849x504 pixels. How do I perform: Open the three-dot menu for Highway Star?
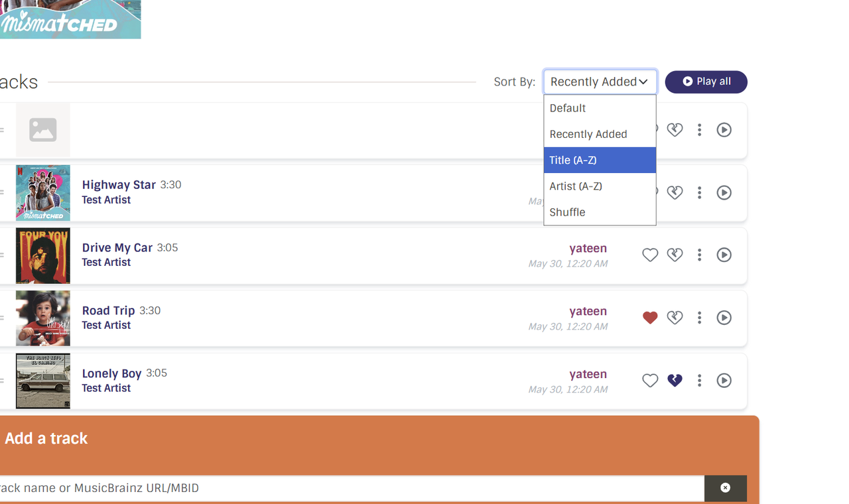pyautogui.click(x=699, y=192)
